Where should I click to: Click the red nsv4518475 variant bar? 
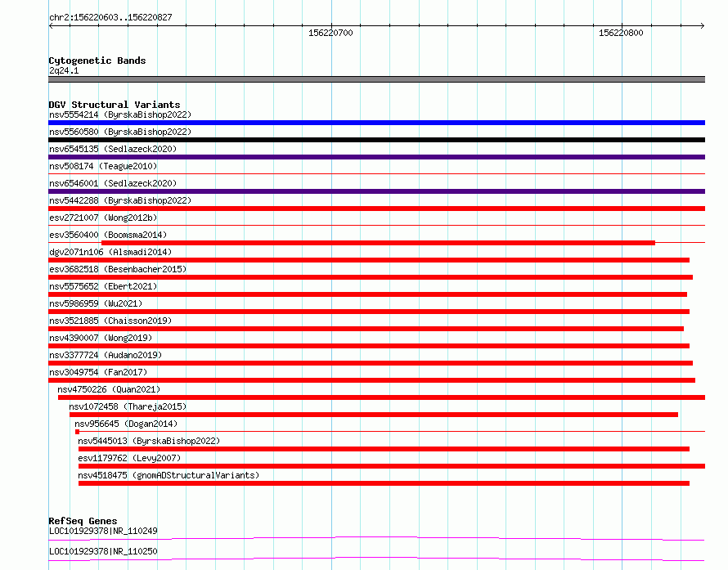point(384,483)
